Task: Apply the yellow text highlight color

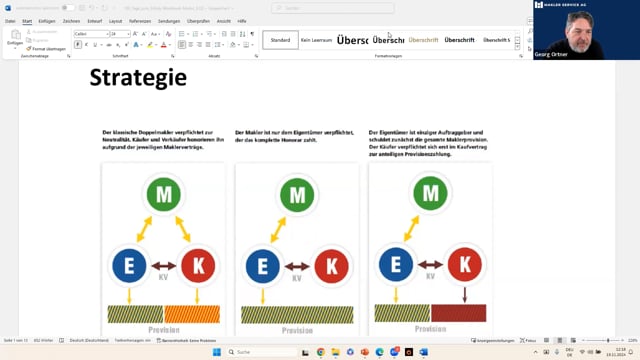Action: pyautogui.click(x=150, y=45)
